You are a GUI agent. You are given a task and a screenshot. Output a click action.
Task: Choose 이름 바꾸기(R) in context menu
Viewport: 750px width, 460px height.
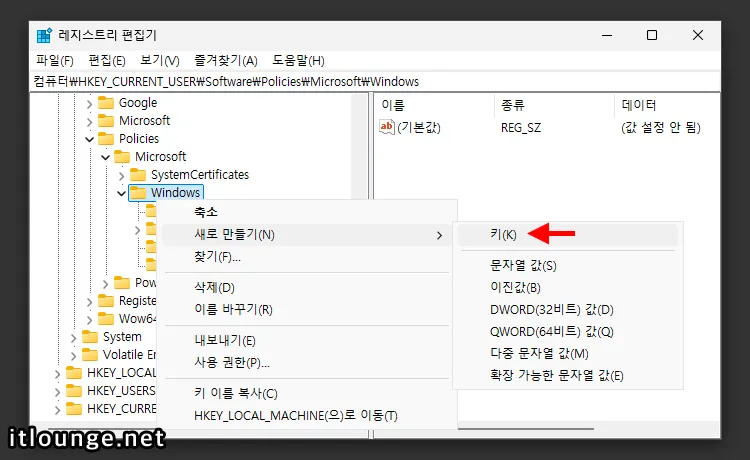(307, 310)
